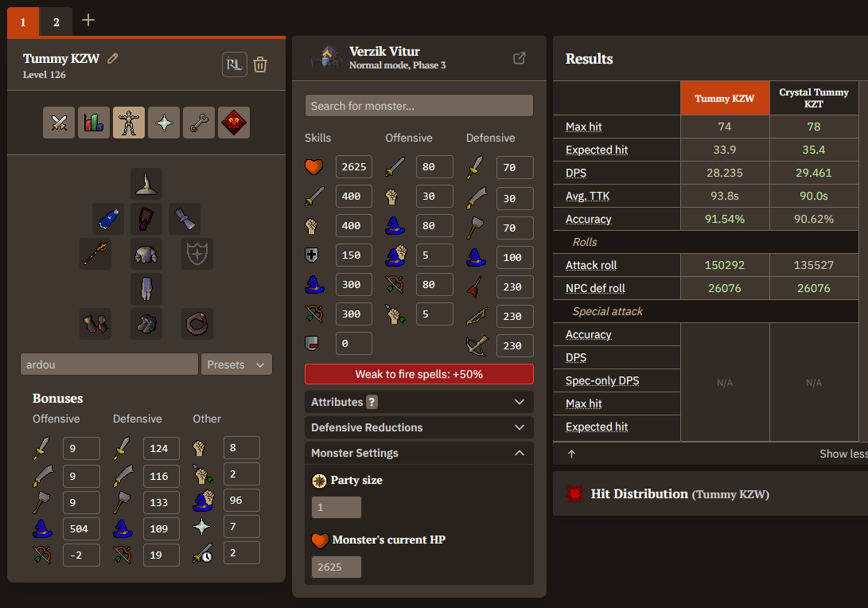Image resolution: width=868 pixels, height=608 pixels.
Task: Add a new loadout with plus
Action: point(88,21)
